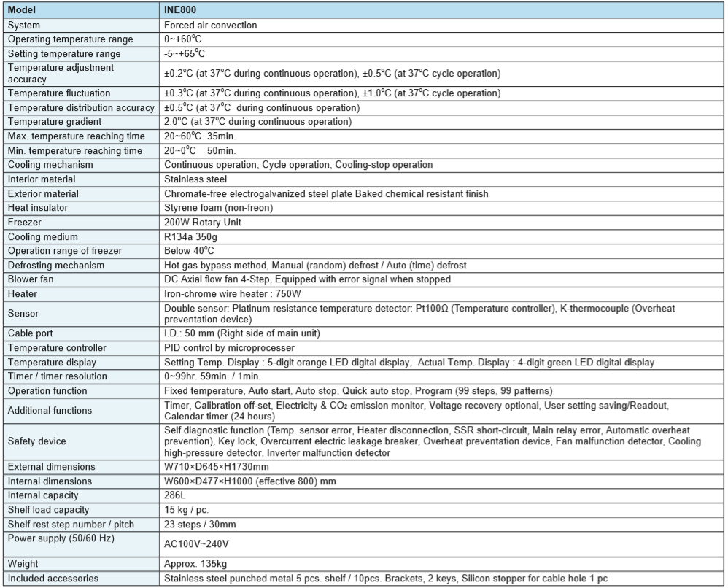The width and height of the screenshot is (728, 588).
Task: Select the 'Included accessories' row label
Action: coord(53,579)
